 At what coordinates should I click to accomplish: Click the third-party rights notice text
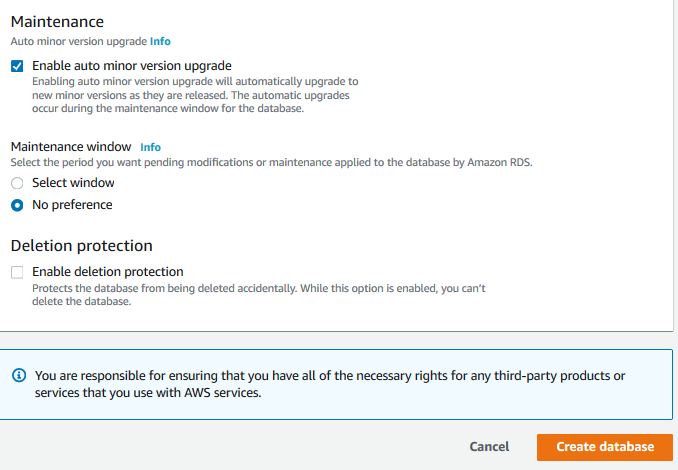(x=330, y=384)
